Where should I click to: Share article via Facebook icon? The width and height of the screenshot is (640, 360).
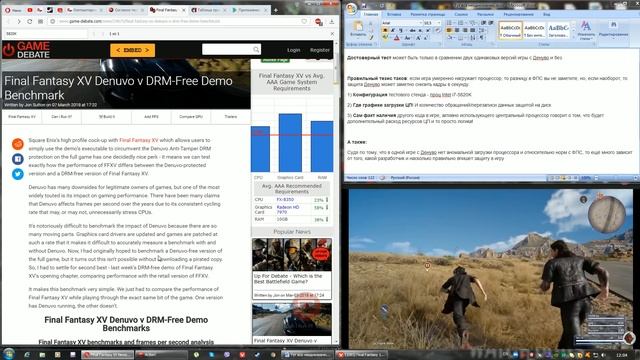tap(18, 159)
